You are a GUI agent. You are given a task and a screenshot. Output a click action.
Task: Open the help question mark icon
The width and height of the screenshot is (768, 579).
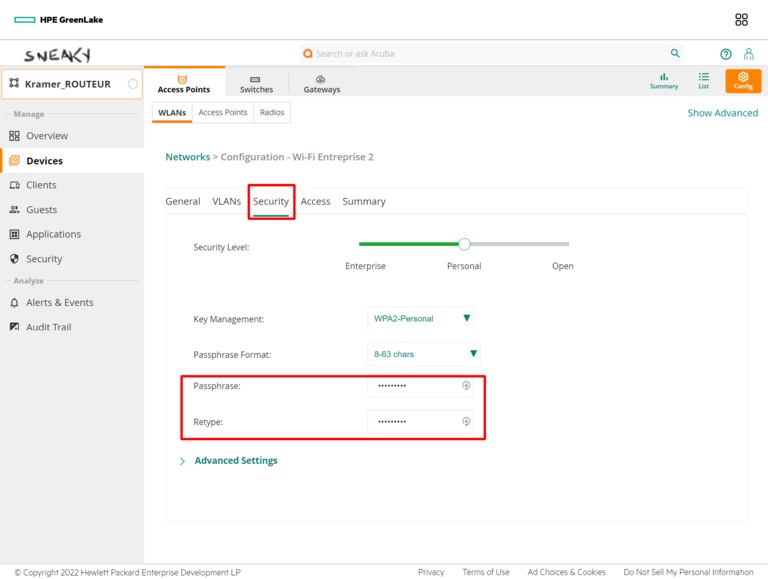tap(726, 54)
